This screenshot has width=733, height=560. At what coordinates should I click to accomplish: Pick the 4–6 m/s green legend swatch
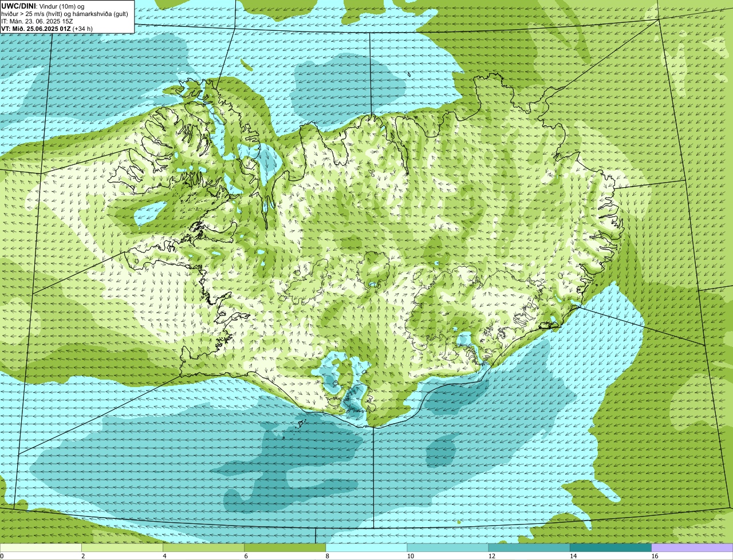(x=203, y=547)
